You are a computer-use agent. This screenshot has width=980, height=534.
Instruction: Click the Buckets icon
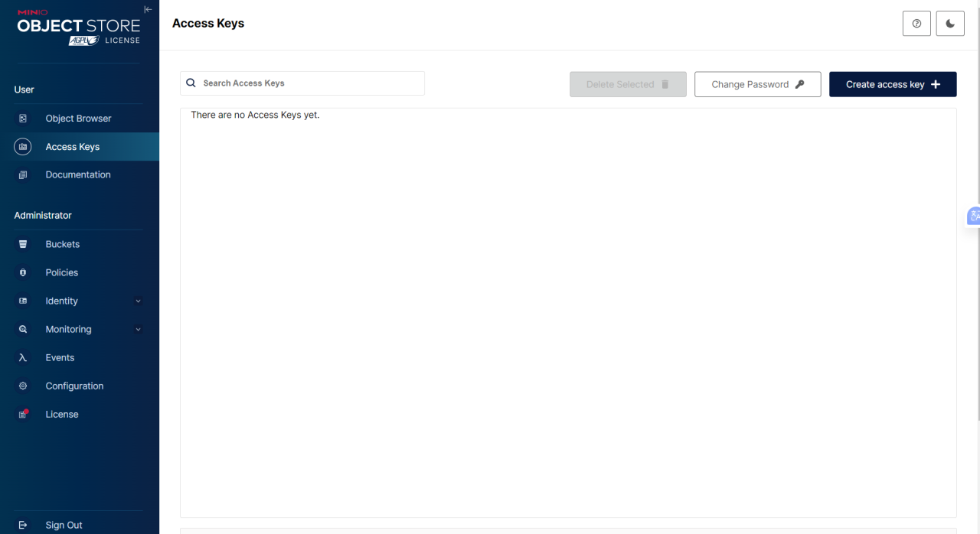[x=23, y=244]
